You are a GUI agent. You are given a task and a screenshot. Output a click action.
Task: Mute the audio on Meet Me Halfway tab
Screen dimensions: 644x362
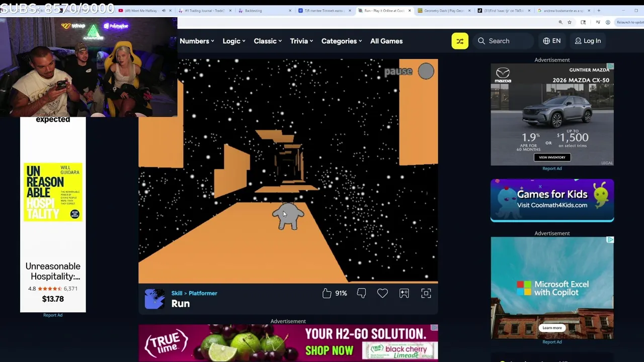pyautogui.click(x=164, y=10)
